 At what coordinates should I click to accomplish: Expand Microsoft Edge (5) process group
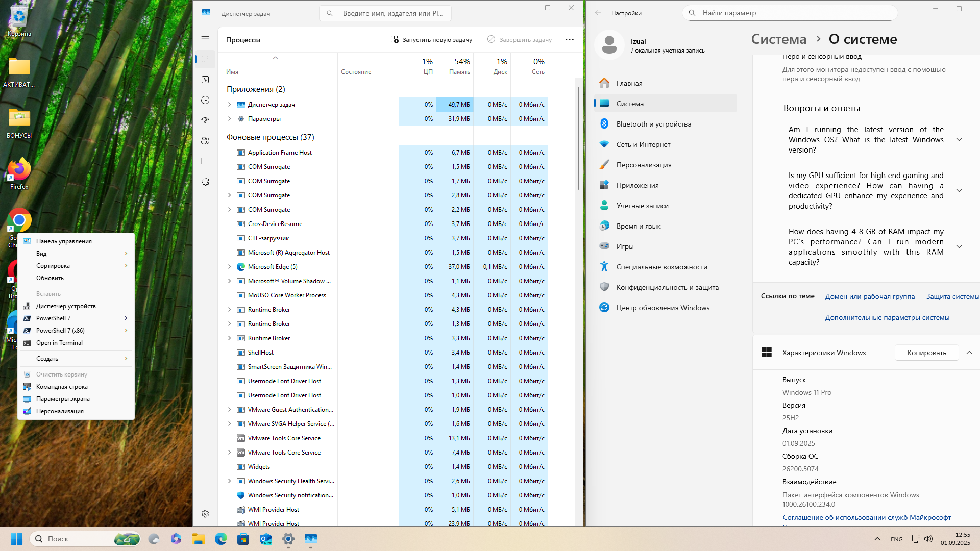click(x=229, y=267)
